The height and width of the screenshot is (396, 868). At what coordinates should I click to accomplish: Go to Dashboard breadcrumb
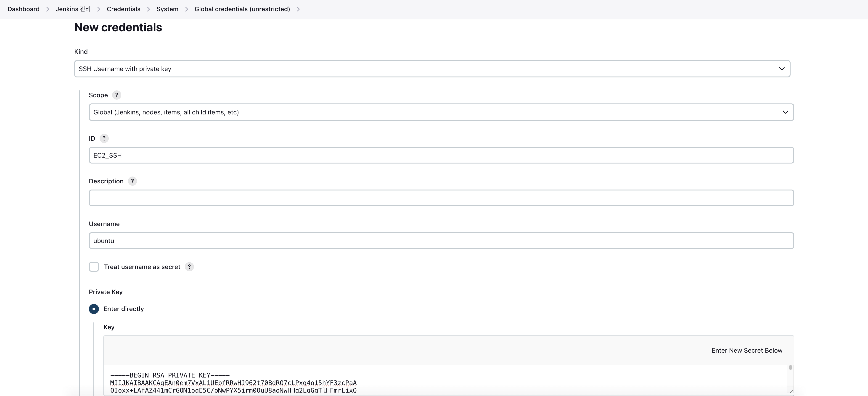[24, 9]
